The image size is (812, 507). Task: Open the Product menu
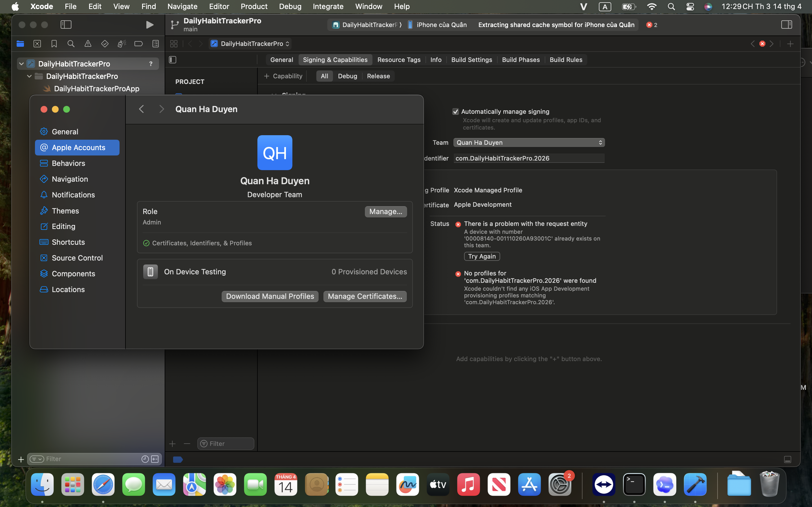pyautogui.click(x=254, y=6)
